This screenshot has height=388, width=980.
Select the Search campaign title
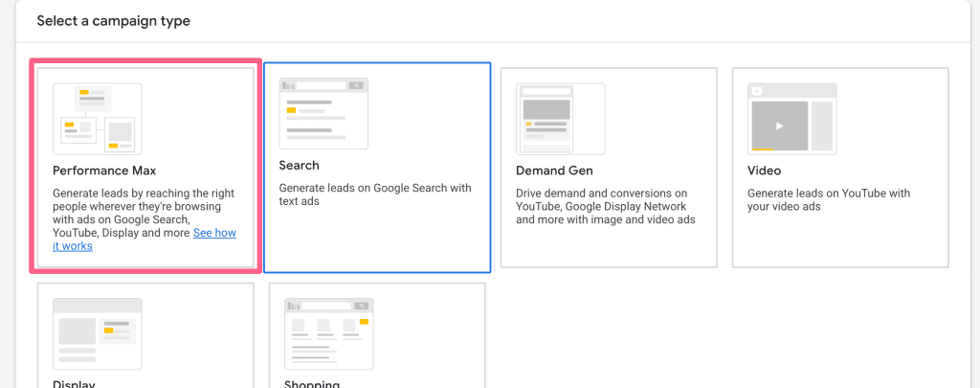click(x=299, y=165)
